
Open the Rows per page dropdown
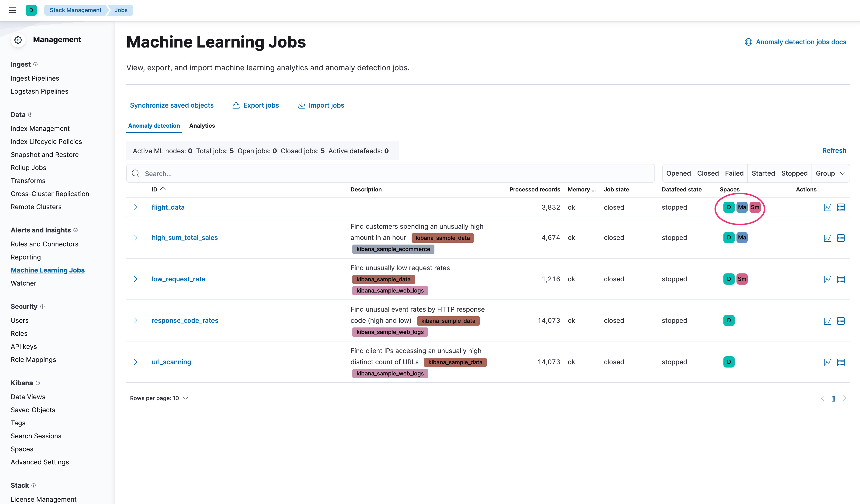[159, 398]
